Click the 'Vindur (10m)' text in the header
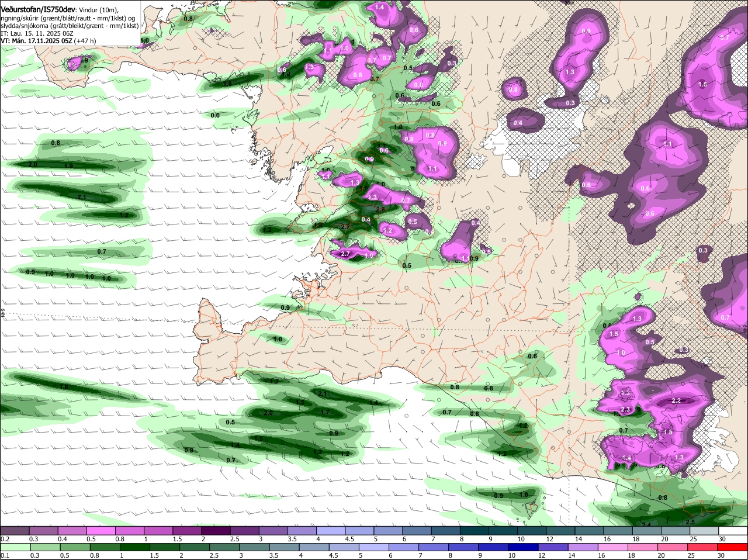748x560 pixels. 99,10
